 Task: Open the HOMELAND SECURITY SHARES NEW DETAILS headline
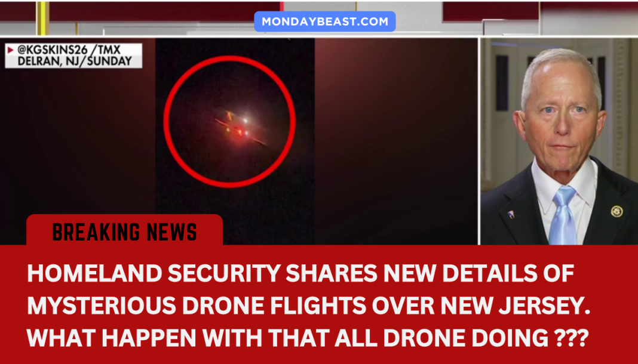tap(300, 273)
